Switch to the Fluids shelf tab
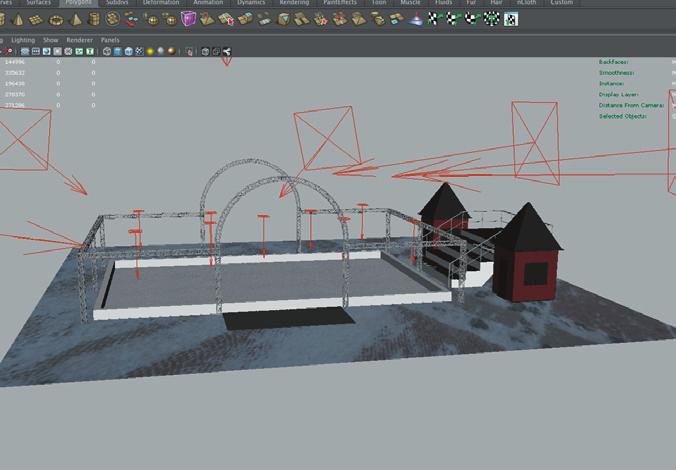Viewport: 676px width, 470px height. 443,3
